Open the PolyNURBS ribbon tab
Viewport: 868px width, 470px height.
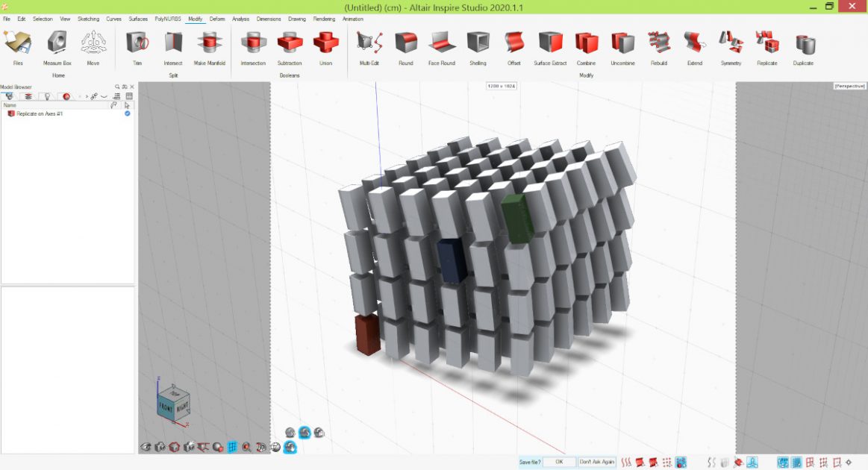[166, 19]
